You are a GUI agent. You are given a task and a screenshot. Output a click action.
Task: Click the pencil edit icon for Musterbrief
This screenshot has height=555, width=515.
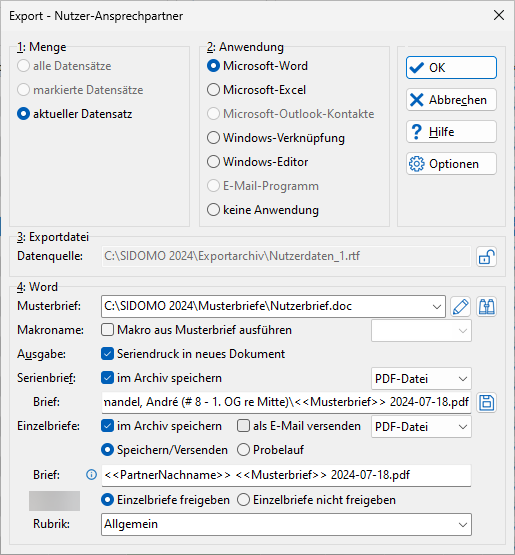pyautogui.click(x=460, y=306)
